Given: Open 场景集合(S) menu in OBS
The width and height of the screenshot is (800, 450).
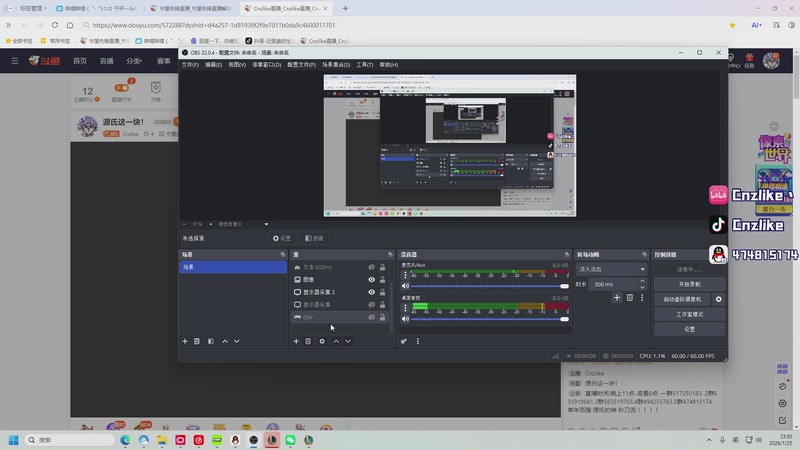Looking at the screenshot, I should (x=336, y=65).
